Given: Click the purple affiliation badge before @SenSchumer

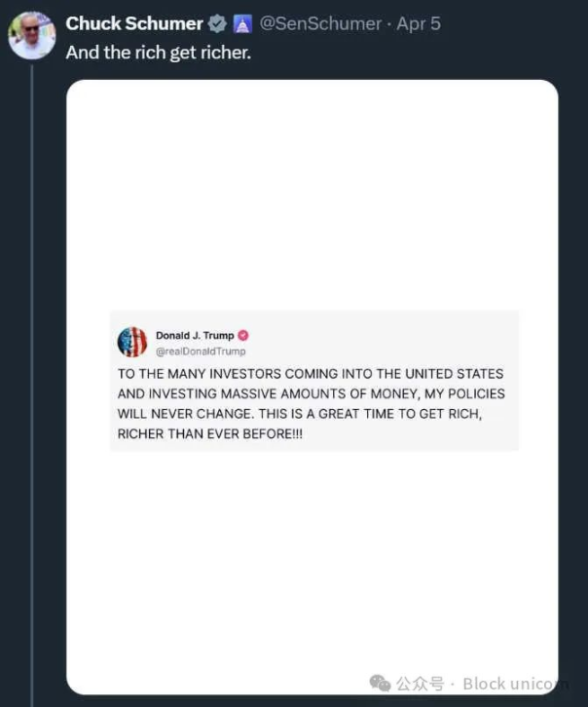Looking at the screenshot, I should (242, 23).
